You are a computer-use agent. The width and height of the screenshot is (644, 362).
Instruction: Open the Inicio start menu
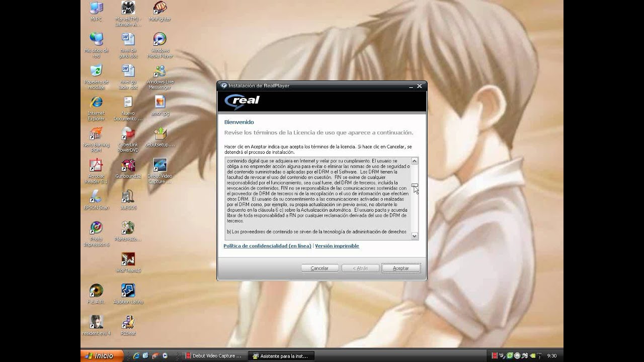click(x=101, y=355)
